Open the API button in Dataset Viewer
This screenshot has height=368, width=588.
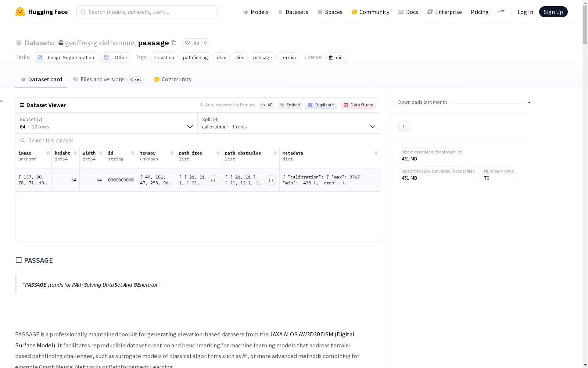click(x=267, y=105)
